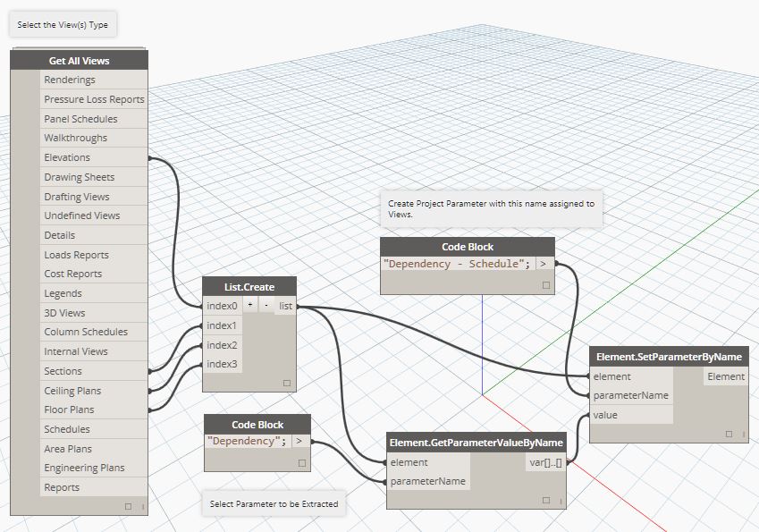Toggle preview square on List.Create node
Screen dimensions: 759x532
[287, 383]
